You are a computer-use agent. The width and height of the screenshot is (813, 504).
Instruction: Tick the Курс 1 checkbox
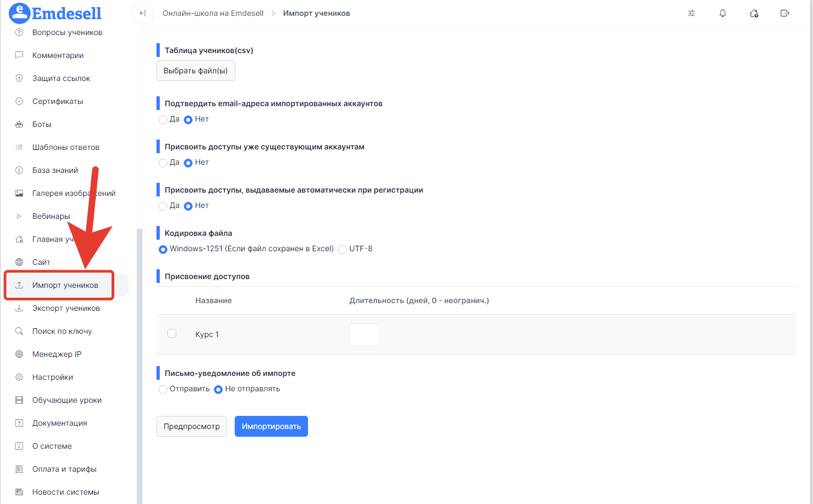tap(172, 333)
